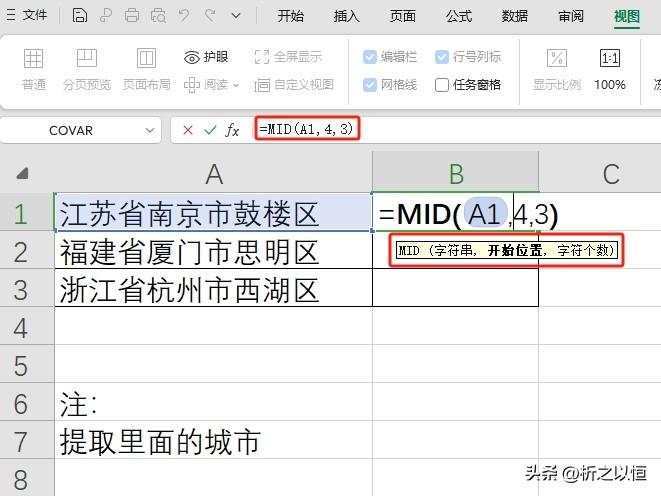This screenshot has height=496, width=661.
Task: Select row 7 header
Action: (x=27, y=440)
